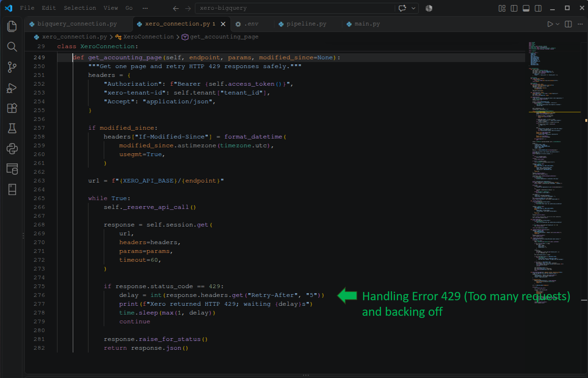Open the File menu
This screenshot has width=588, height=378.
tap(27, 8)
